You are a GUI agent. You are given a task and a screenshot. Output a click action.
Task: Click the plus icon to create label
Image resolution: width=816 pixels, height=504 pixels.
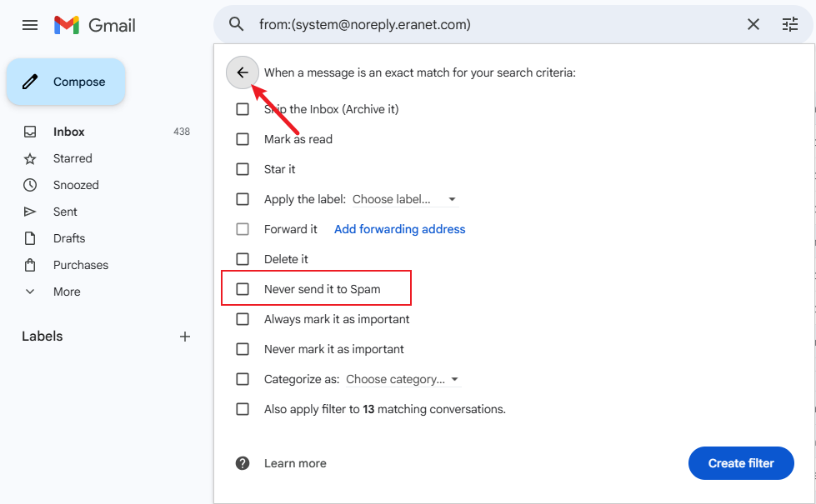tap(185, 337)
